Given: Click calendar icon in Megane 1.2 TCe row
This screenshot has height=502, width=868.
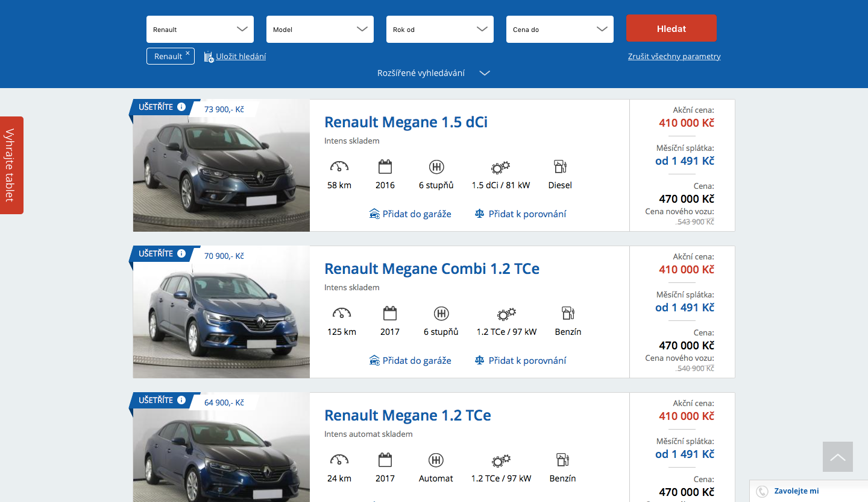Looking at the screenshot, I should pos(385,460).
